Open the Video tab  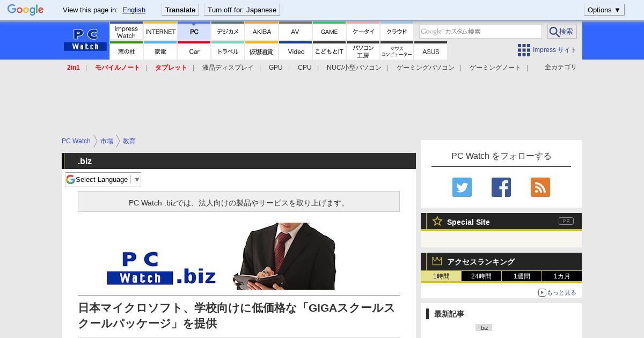coord(296,51)
